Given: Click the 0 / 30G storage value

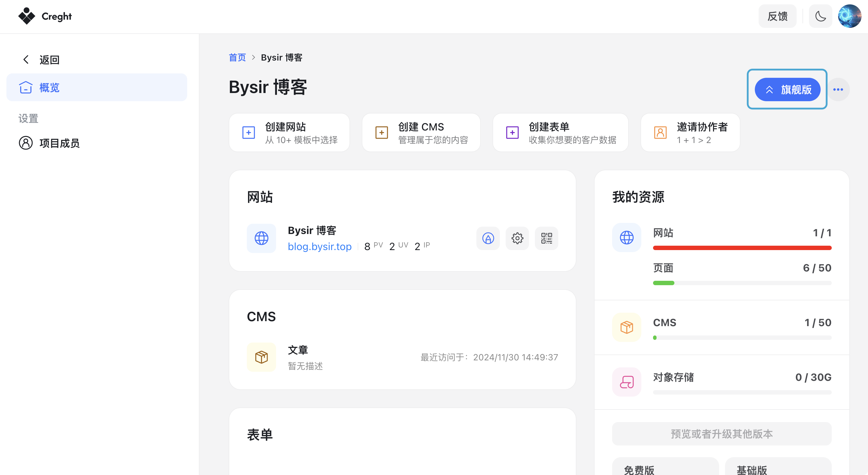Looking at the screenshot, I should tap(813, 377).
